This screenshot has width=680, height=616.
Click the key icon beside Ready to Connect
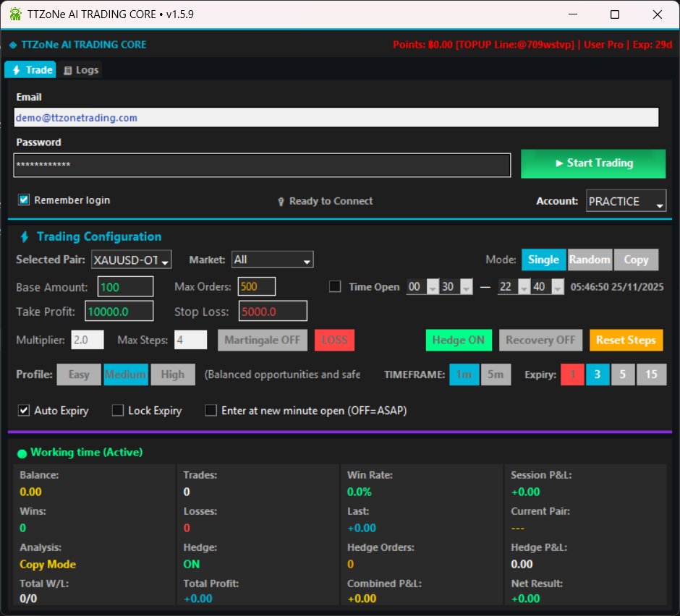coord(281,202)
